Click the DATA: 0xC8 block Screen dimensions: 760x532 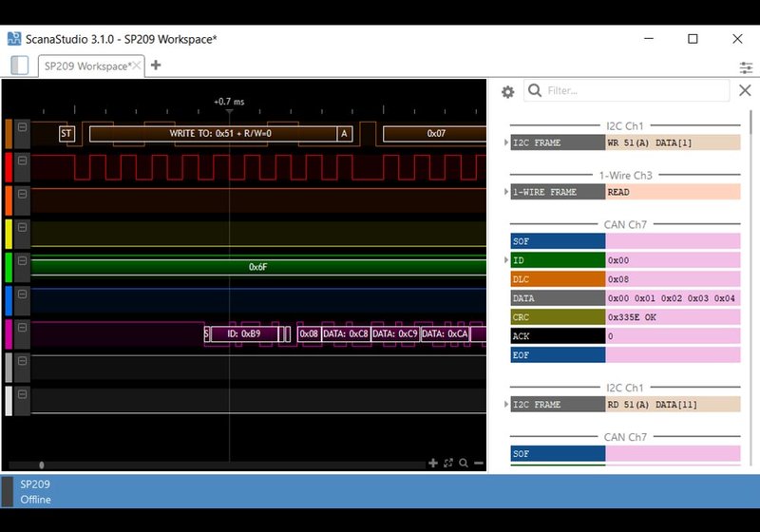pyautogui.click(x=346, y=333)
